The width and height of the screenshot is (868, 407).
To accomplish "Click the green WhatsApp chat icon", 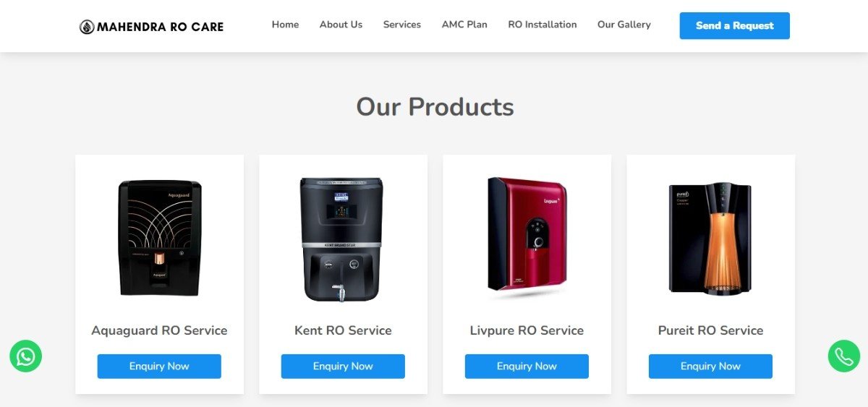I will pyautogui.click(x=25, y=356).
